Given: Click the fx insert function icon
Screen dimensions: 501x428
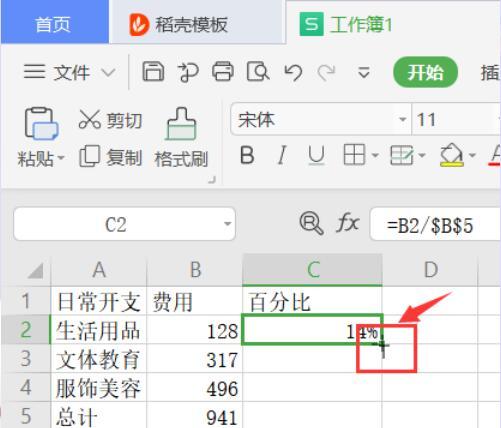Looking at the screenshot, I should 347,223.
